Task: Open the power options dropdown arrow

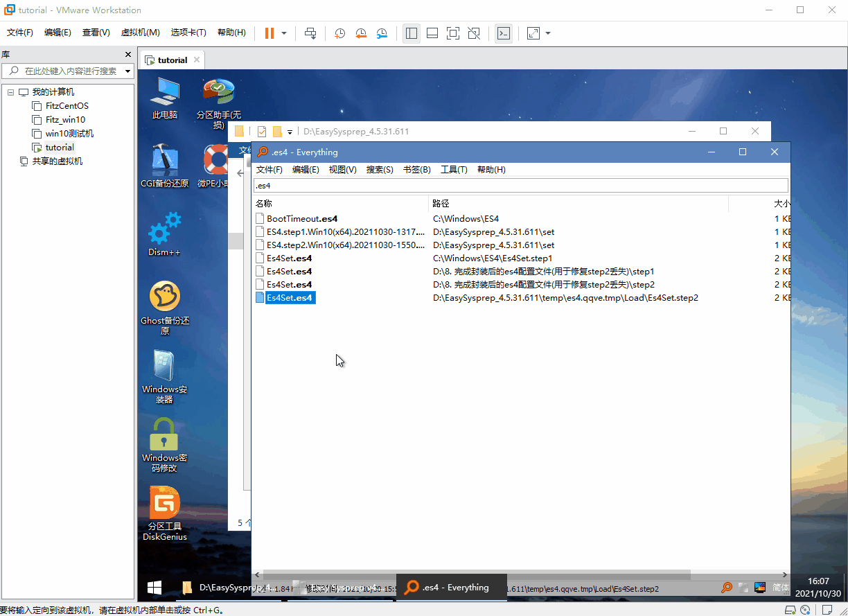Action: [284, 33]
